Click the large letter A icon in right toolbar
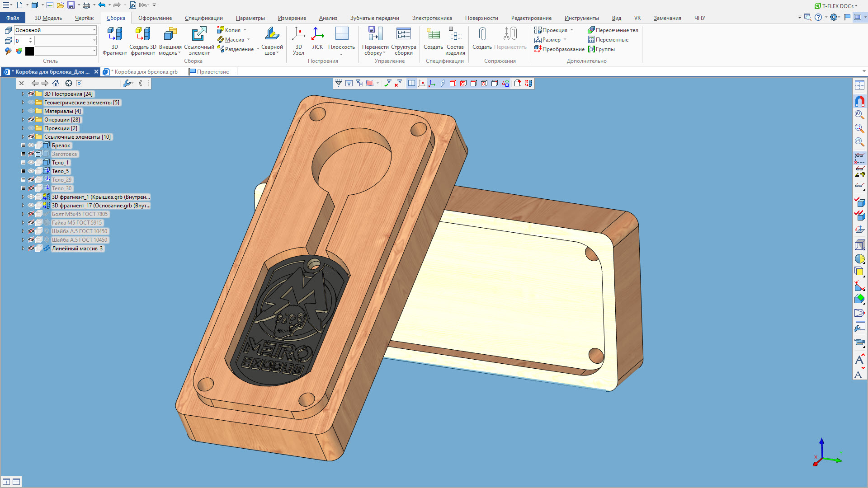 pos(859,360)
